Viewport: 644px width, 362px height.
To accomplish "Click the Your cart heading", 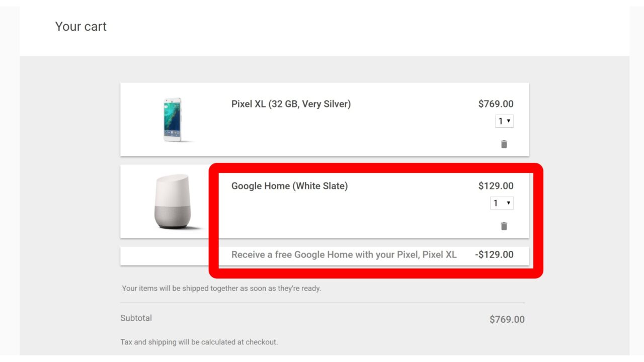I will 80,27.
